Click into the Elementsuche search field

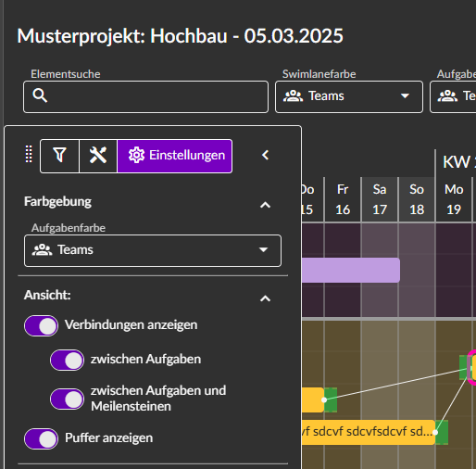tap(145, 97)
